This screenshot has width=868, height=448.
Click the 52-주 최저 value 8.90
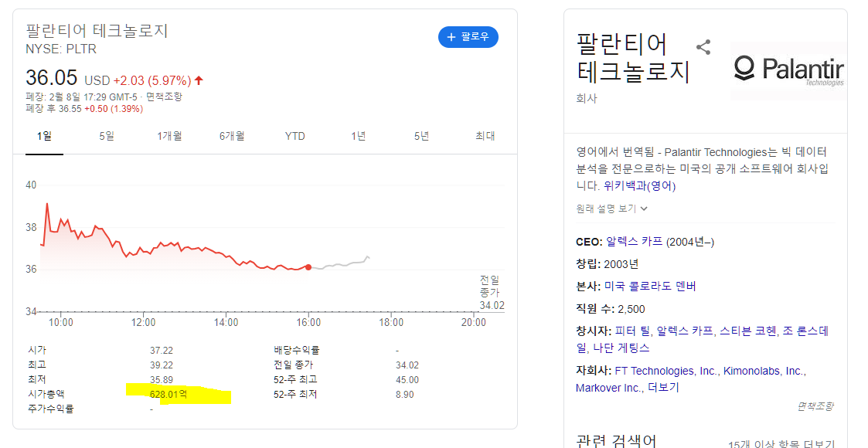(405, 395)
